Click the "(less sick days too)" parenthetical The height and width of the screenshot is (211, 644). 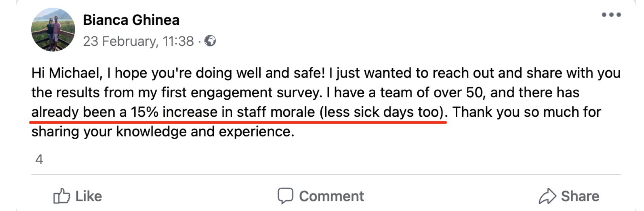pos(383,112)
